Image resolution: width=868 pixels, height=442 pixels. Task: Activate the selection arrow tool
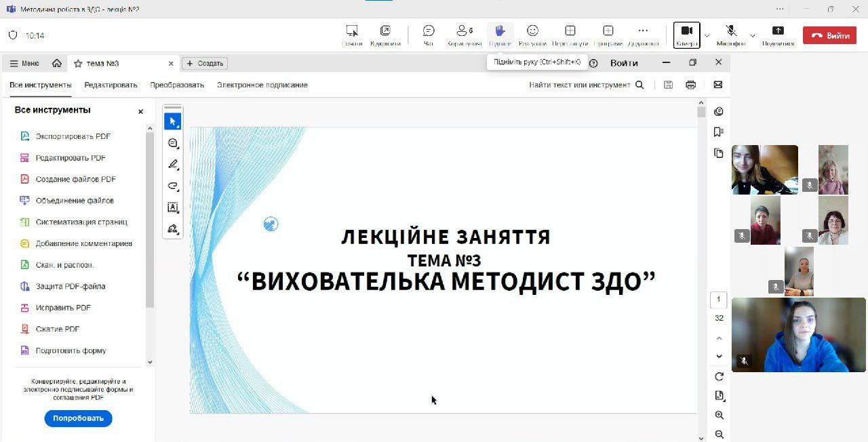[x=173, y=122]
